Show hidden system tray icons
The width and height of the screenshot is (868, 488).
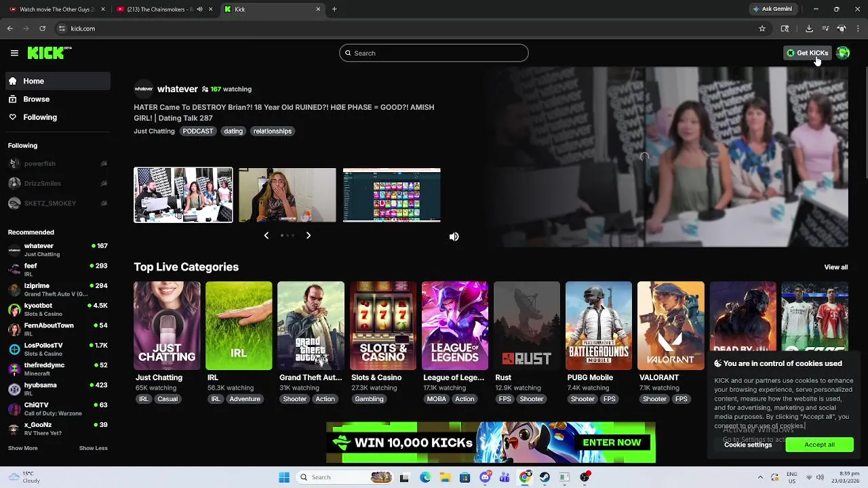point(760,477)
